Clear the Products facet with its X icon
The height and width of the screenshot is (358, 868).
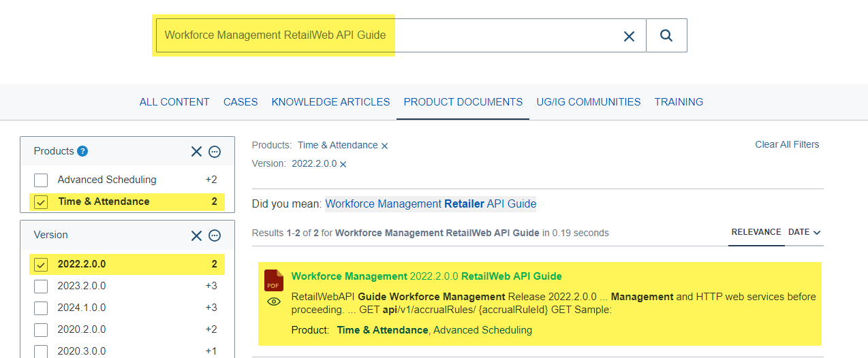coord(196,152)
